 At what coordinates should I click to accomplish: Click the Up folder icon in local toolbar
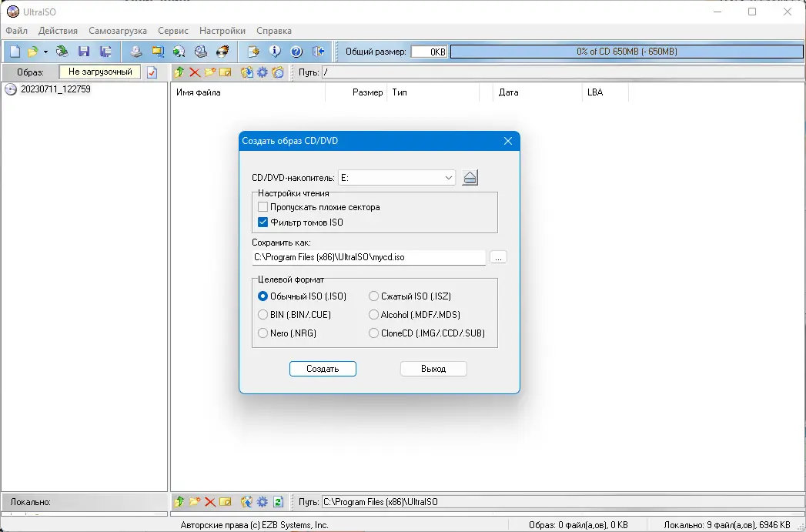coord(179,502)
